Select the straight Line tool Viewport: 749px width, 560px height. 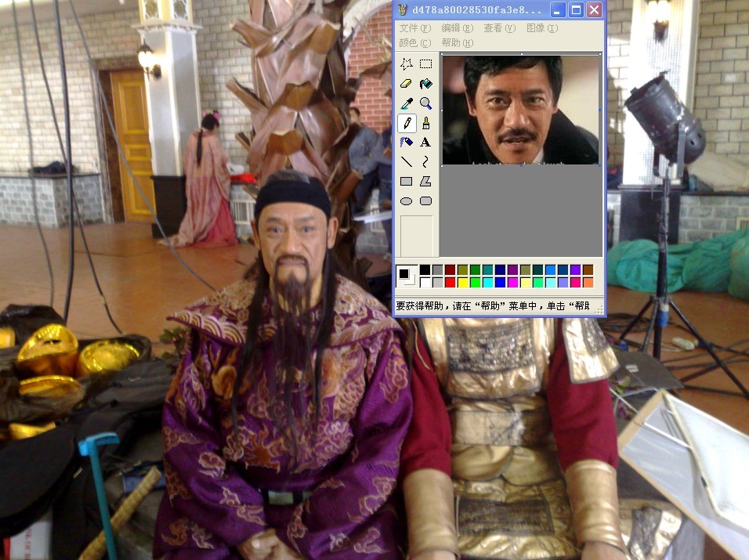point(407,162)
